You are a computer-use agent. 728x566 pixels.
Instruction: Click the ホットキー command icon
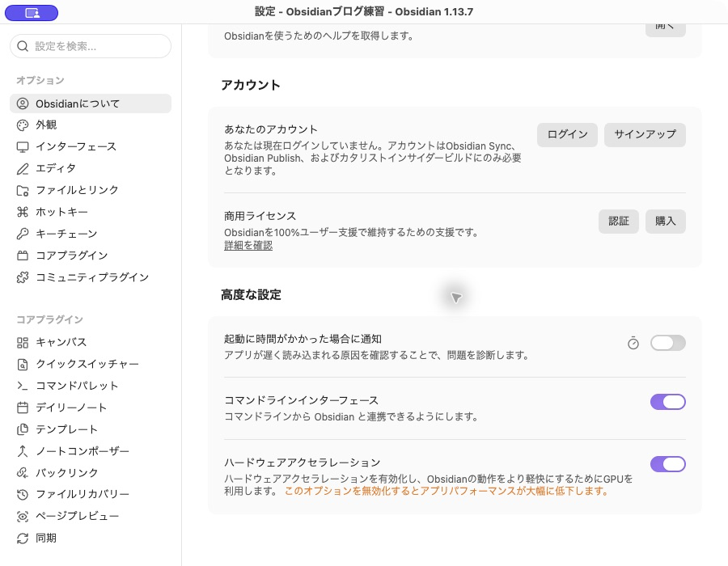pyautogui.click(x=23, y=212)
